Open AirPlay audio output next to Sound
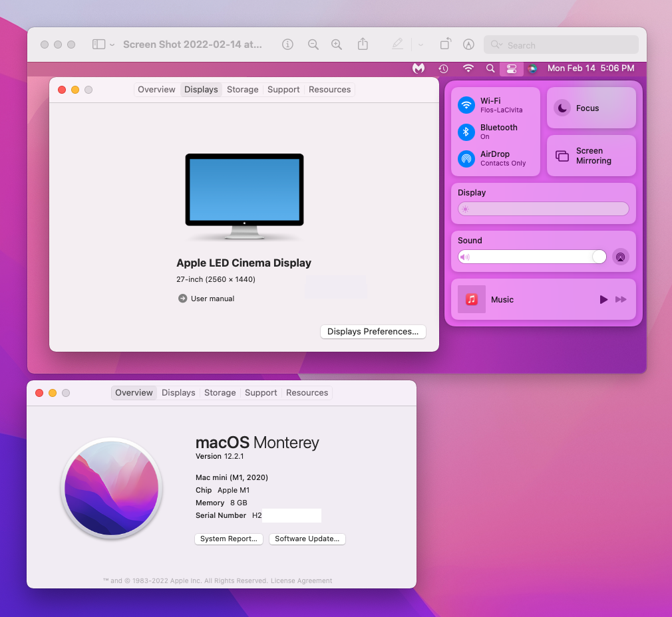Viewport: 672px width, 617px height. pos(621,257)
